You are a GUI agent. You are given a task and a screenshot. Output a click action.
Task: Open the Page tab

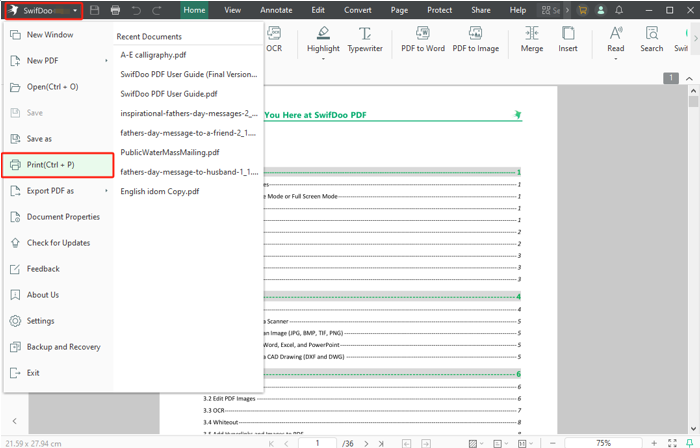(399, 10)
